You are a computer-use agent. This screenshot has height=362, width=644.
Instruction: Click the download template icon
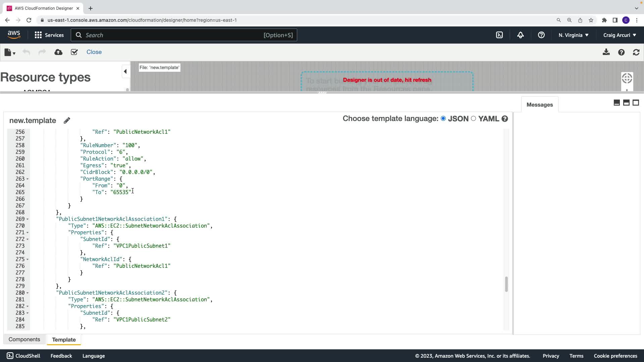point(606,52)
